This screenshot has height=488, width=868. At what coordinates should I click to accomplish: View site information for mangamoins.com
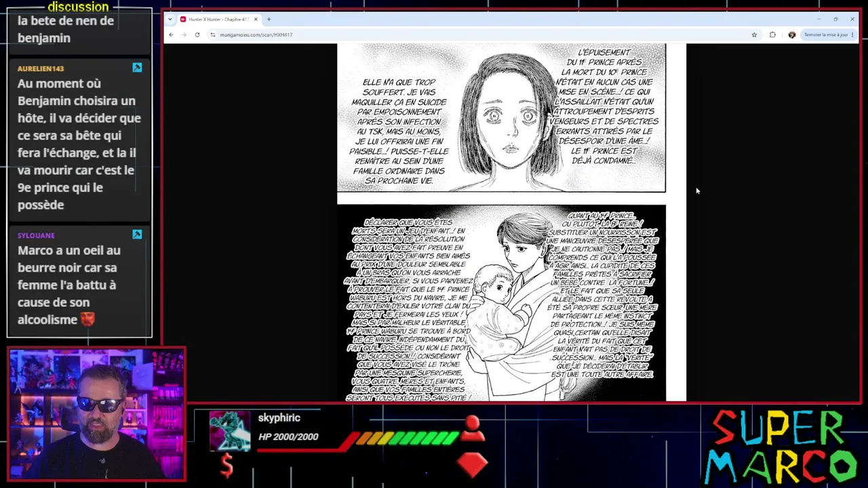pos(212,35)
